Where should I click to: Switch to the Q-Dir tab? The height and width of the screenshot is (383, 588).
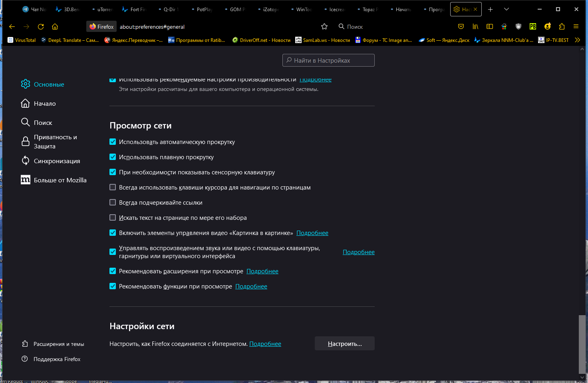click(169, 9)
